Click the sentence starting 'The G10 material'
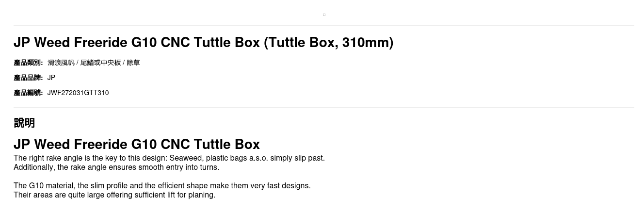Viewport: 644px width, 214px height. pos(162,186)
